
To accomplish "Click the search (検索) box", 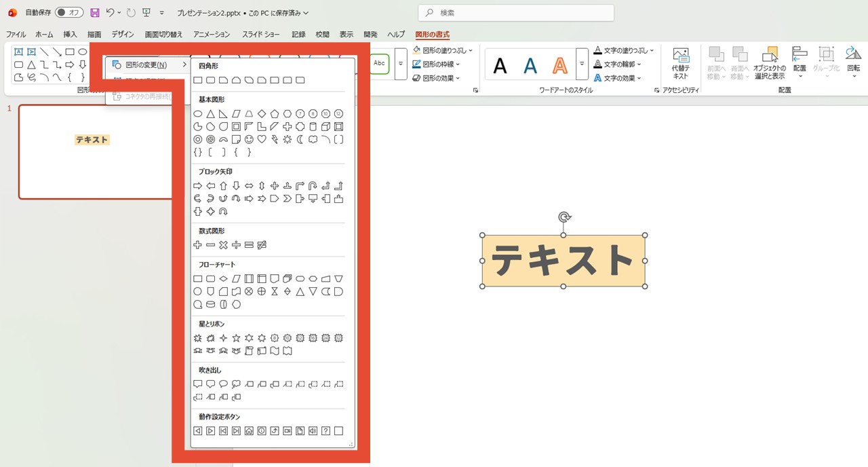I will 515,13.
